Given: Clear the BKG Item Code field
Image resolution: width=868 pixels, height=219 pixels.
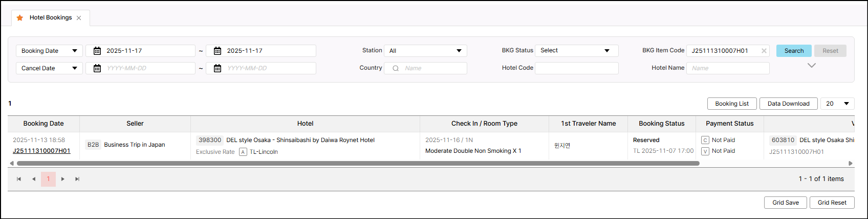Looking at the screenshot, I should pos(764,51).
